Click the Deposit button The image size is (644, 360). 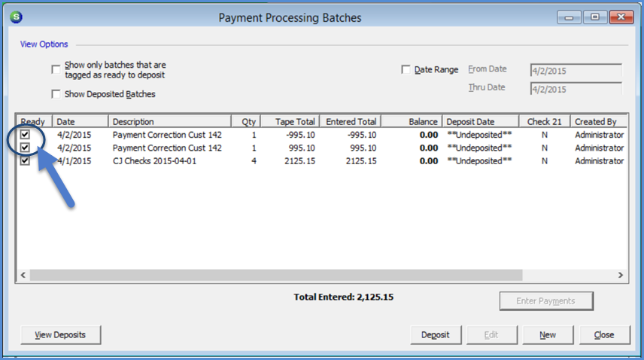(x=436, y=335)
